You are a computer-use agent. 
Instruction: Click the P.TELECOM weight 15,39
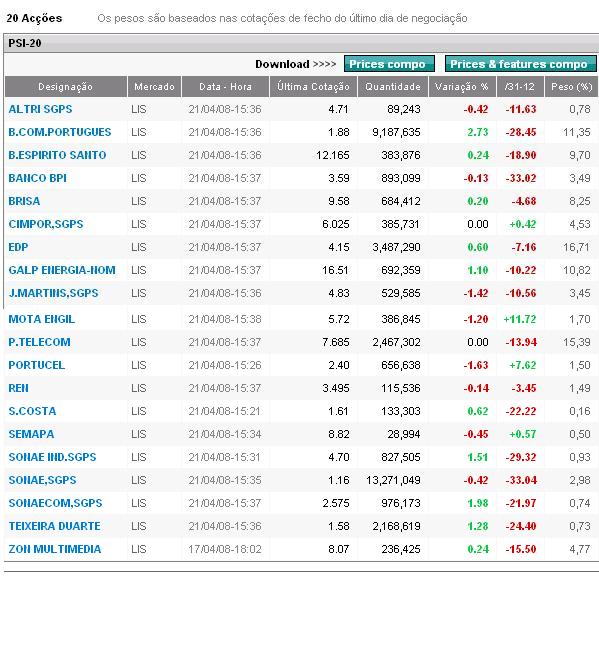pyautogui.click(x=576, y=342)
